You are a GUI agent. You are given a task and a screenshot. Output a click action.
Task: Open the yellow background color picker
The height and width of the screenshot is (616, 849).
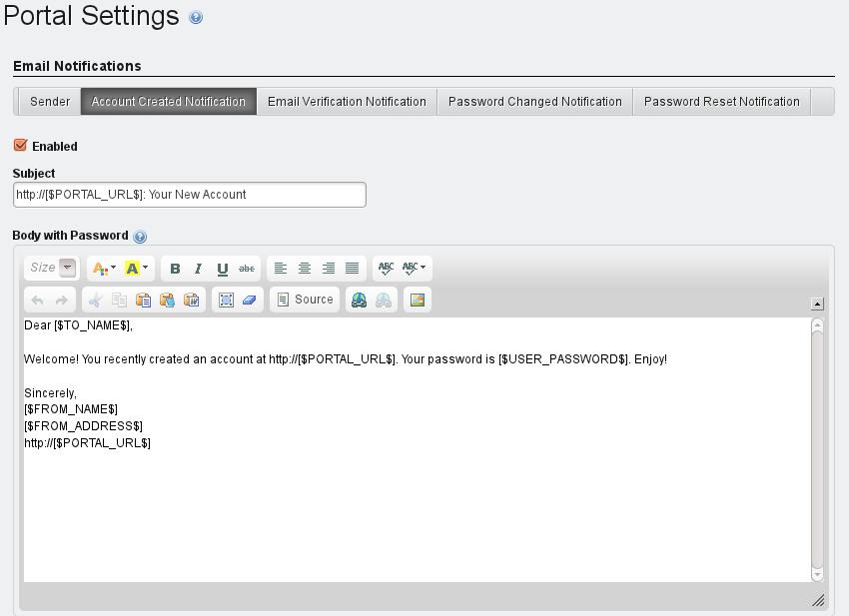pyautogui.click(x=136, y=268)
